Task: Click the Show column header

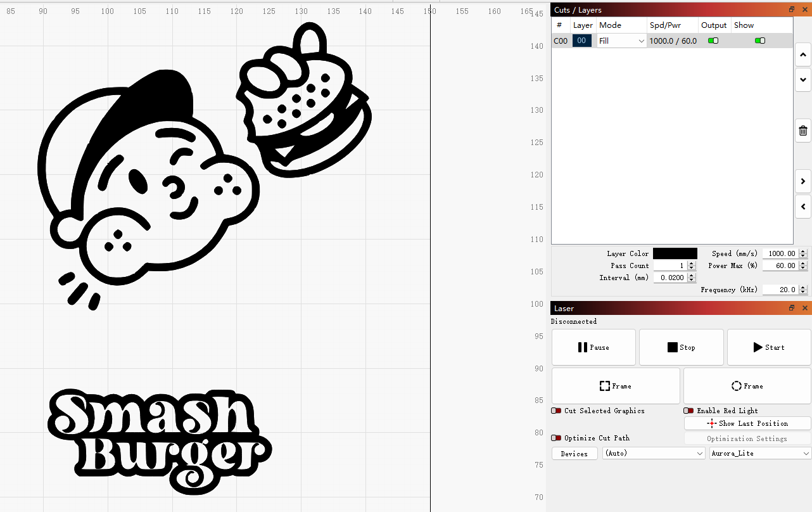Action: (761, 25)
